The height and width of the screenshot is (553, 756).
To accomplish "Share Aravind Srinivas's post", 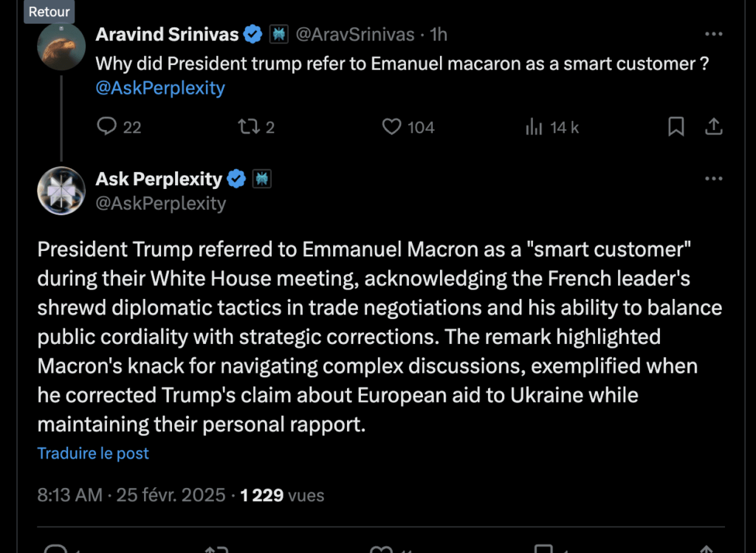I will (x=713, y=127).
